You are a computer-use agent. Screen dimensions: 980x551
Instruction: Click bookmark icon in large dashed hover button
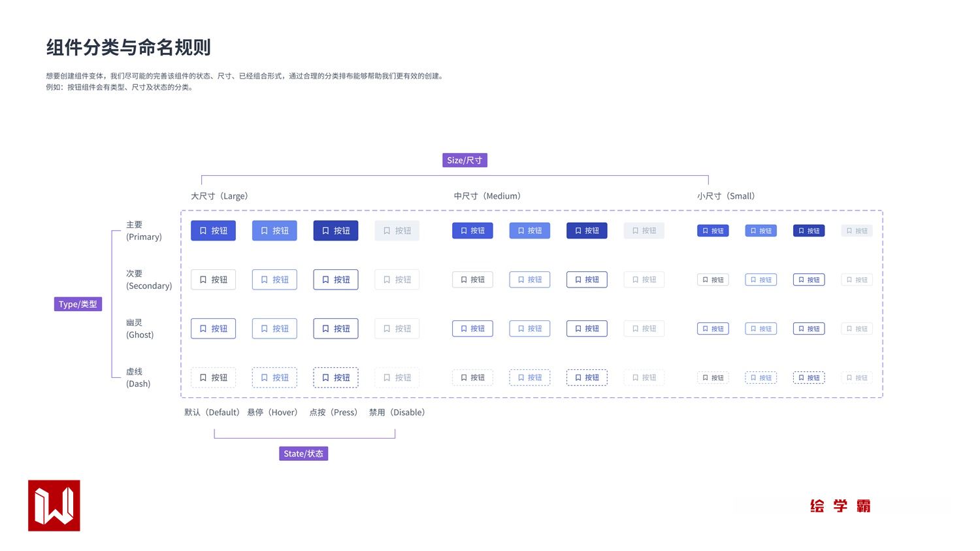coord(265,378)
